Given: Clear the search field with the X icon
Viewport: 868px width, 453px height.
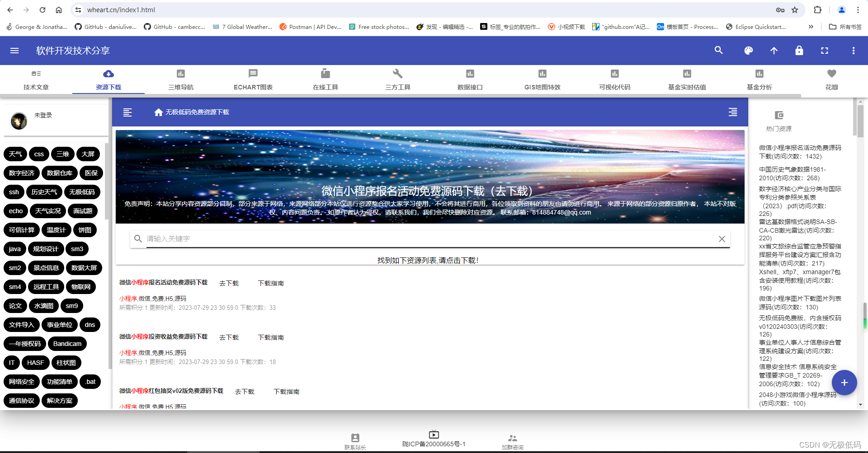Looking at the screenshot, I should click(x=722, y=239).
